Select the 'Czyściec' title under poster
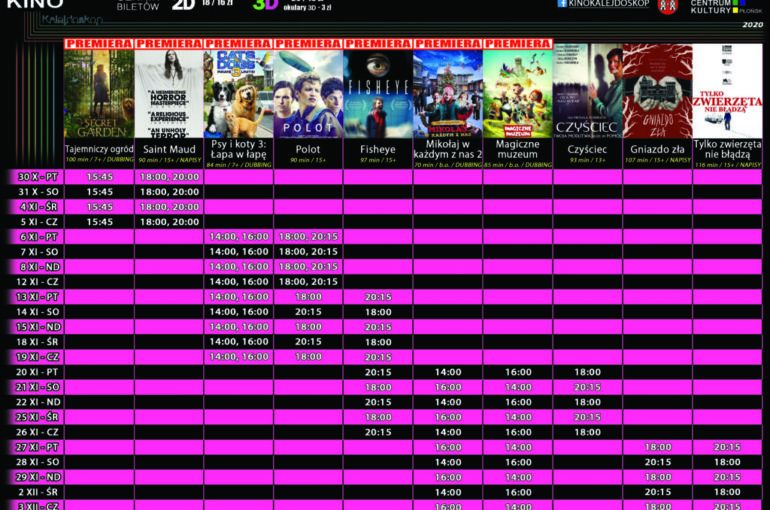This screenshot has height=510, width=770. click(x=587, y=149)
